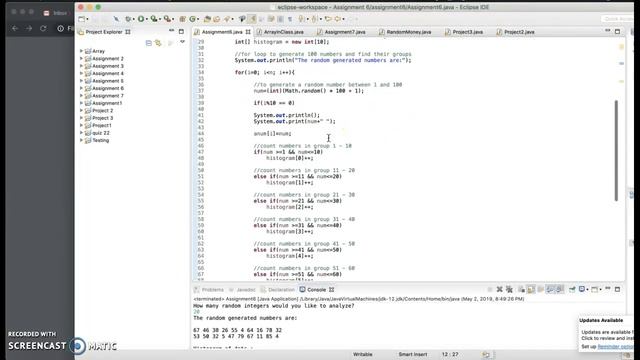Screen dimensions: 640x360
Task: Click the Clear Console icon
Action: [x=522, y=289]
